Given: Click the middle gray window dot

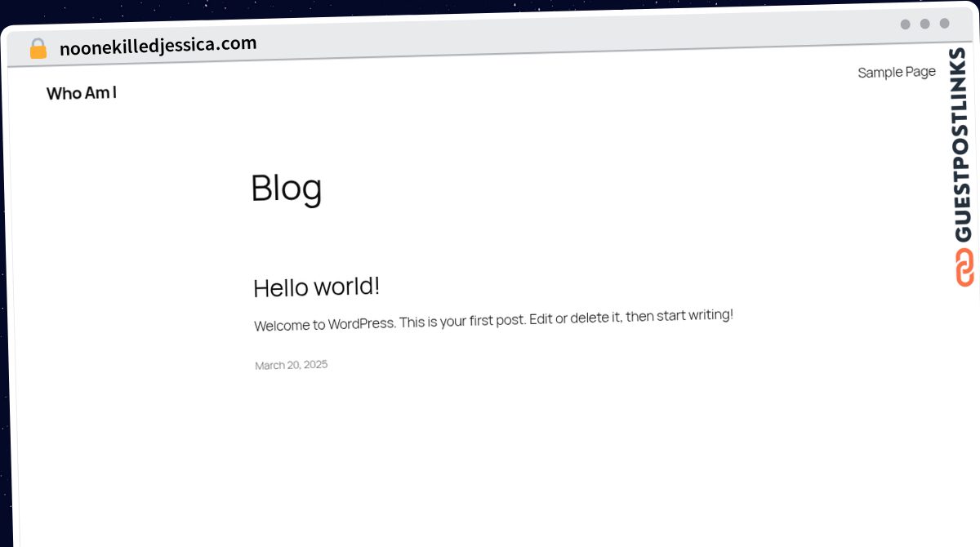Looking at the screenshot, I should click(x=924, y=24).
